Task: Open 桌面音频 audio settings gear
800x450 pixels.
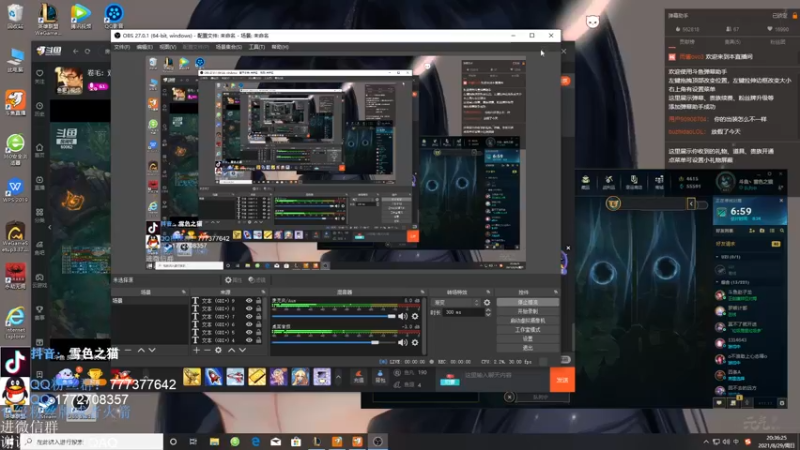Action: (415, 342)
